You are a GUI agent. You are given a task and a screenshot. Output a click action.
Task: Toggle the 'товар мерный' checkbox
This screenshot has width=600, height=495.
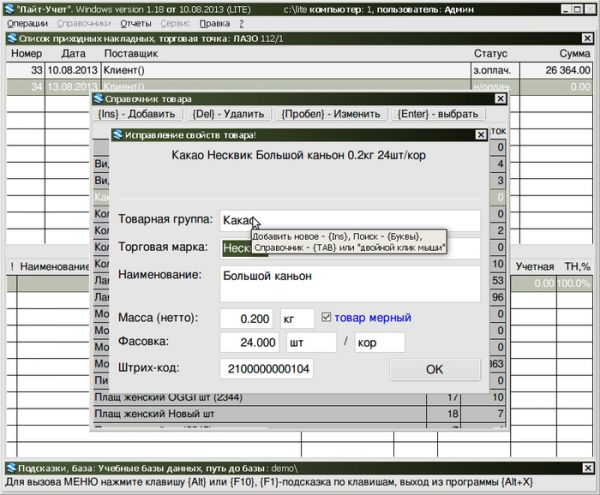328,318
